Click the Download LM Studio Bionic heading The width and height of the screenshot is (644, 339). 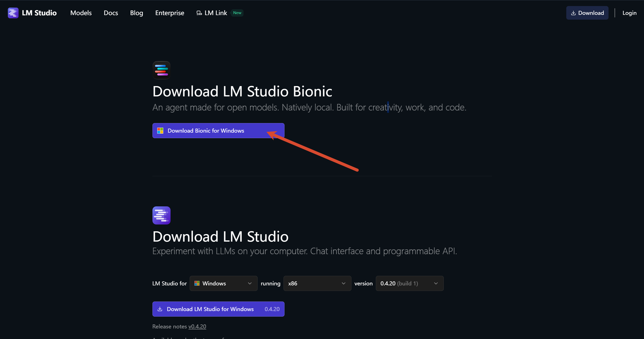tap(242, 91)
